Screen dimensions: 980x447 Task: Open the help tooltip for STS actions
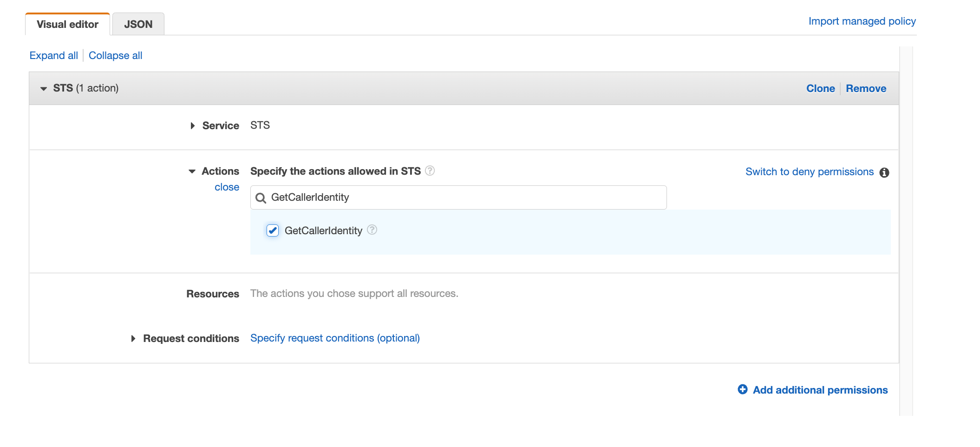(430, 171)
